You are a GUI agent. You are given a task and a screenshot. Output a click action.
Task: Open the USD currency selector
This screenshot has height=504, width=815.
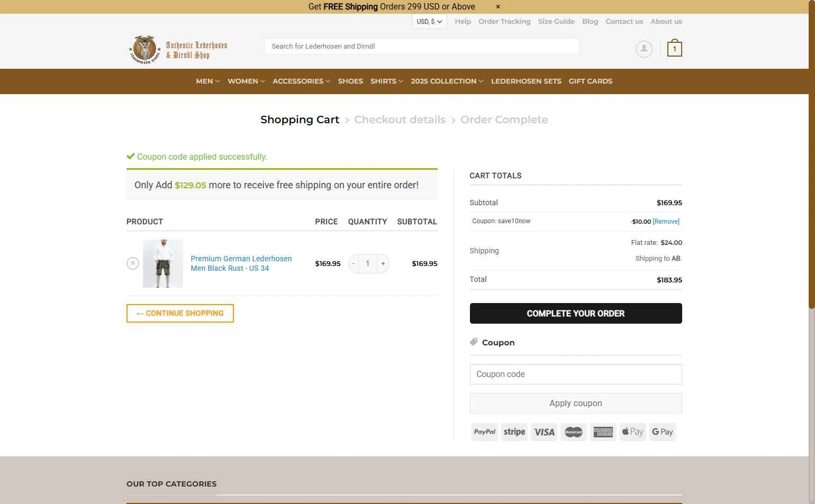(429, 22)
